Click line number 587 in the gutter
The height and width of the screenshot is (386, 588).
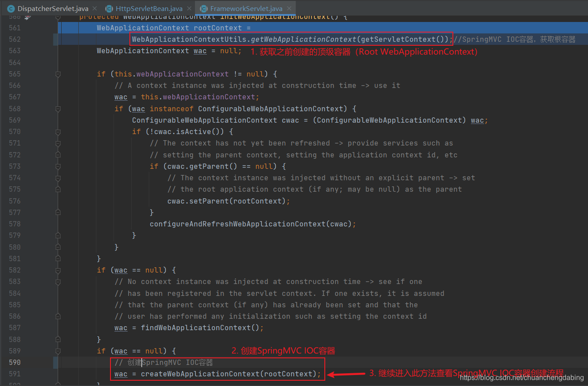pyautogui.click(x=15, y=328)
